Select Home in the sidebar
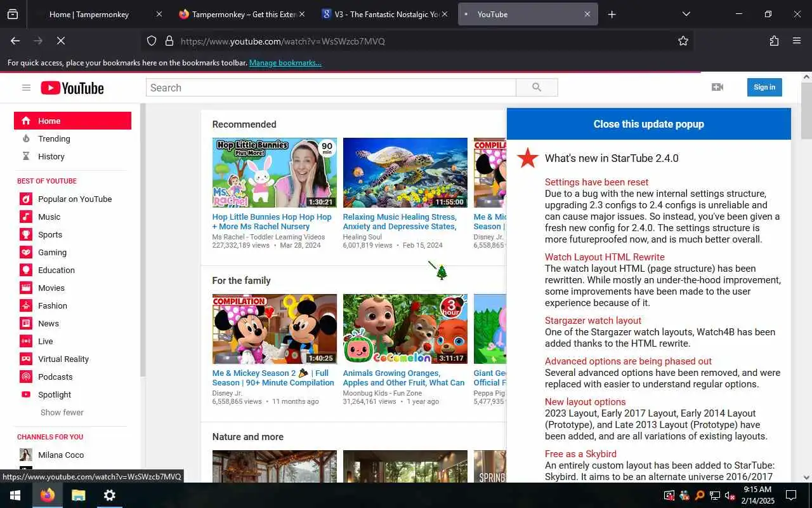Image resolution: width=812 pixels, height=508 pixels. pos(72,121)
